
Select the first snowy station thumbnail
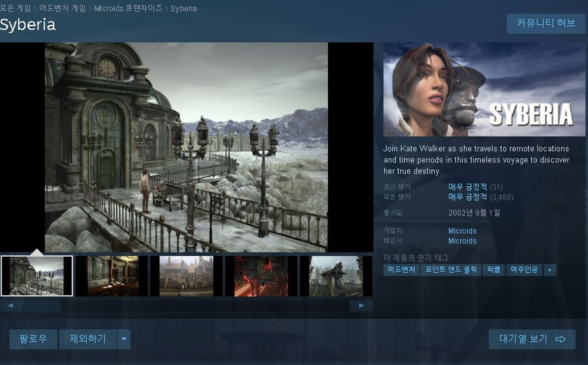[37, 276]
